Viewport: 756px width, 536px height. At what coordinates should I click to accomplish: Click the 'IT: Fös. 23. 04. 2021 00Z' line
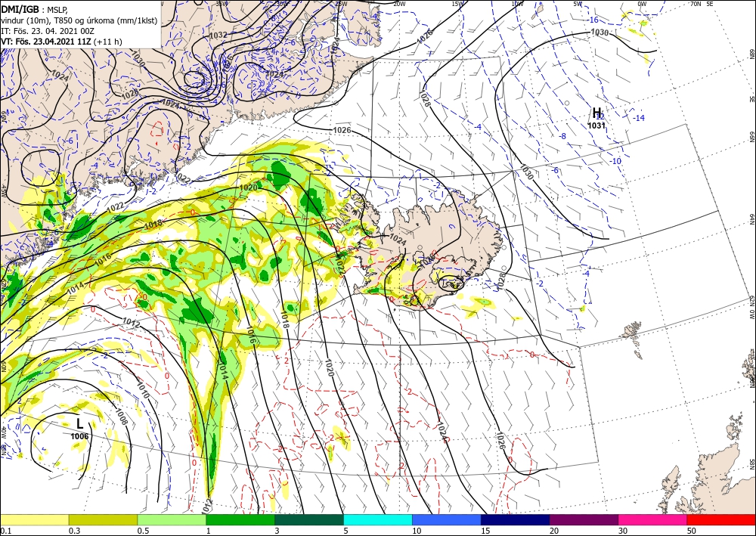coord(47,31)
